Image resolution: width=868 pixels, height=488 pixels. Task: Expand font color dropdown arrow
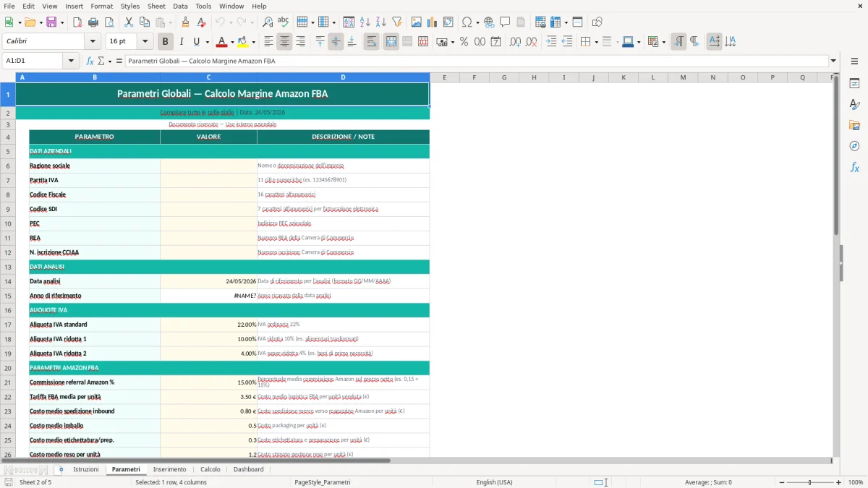[x=232, y=42]
